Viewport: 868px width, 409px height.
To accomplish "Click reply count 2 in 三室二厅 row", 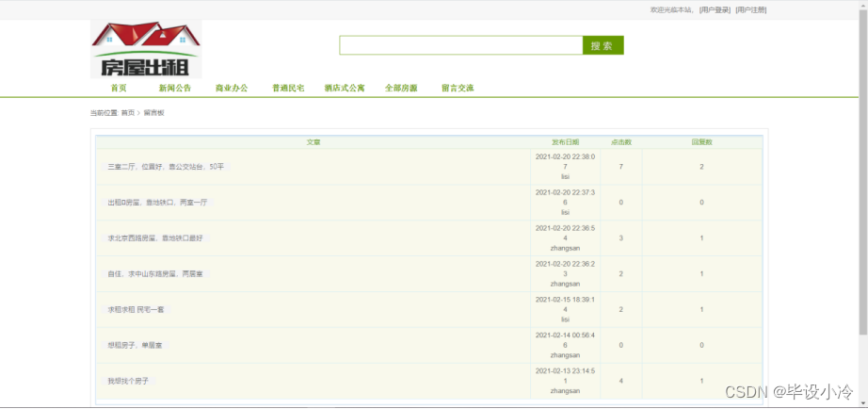I will click(702, 167).
